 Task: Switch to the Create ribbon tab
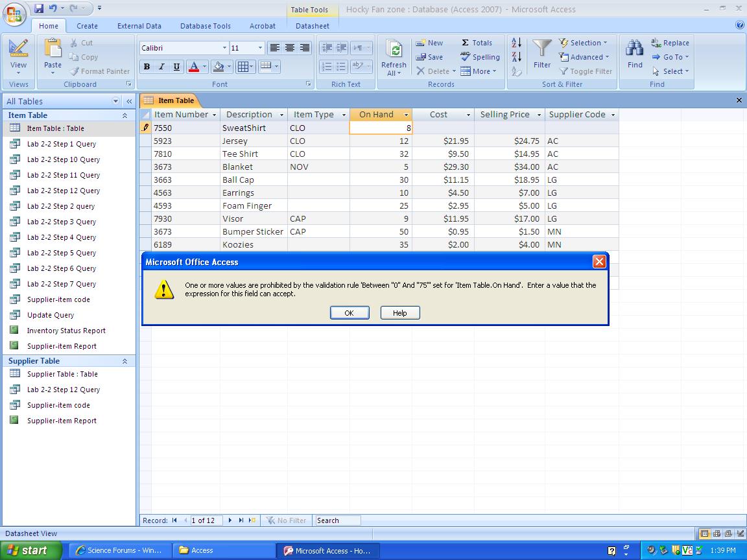[87, 26]
